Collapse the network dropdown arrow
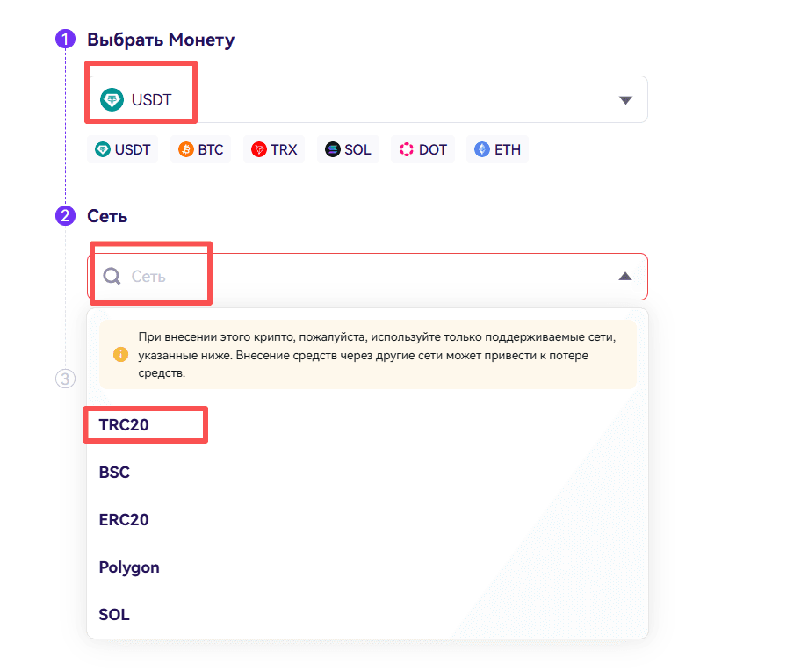 tap(625, 277)
